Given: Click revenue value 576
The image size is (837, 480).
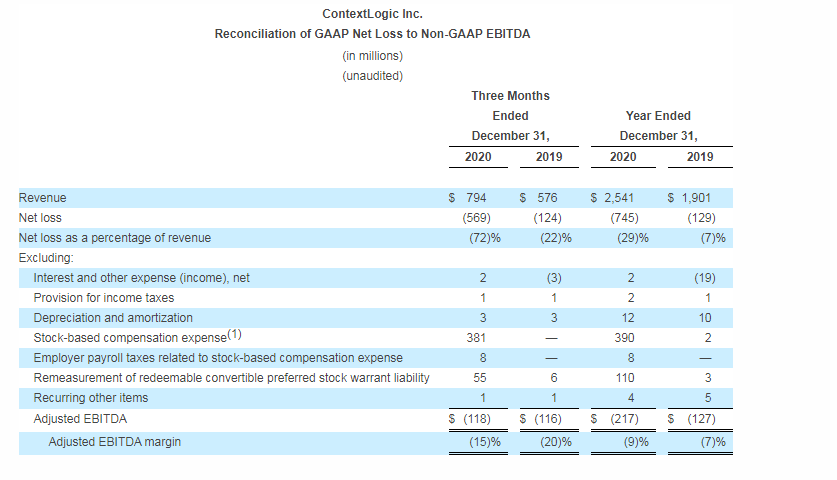Looking at the screenshot, I should tap(547, 198).
